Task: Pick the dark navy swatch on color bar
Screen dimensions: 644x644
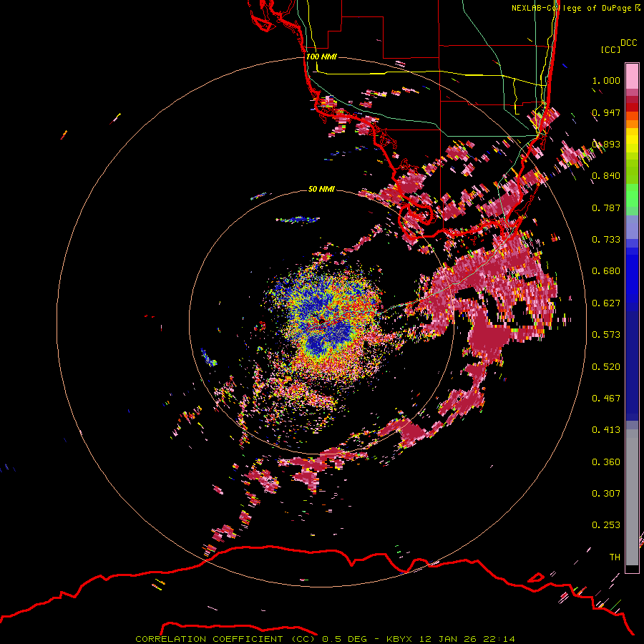Action: [x=632, y=366]
